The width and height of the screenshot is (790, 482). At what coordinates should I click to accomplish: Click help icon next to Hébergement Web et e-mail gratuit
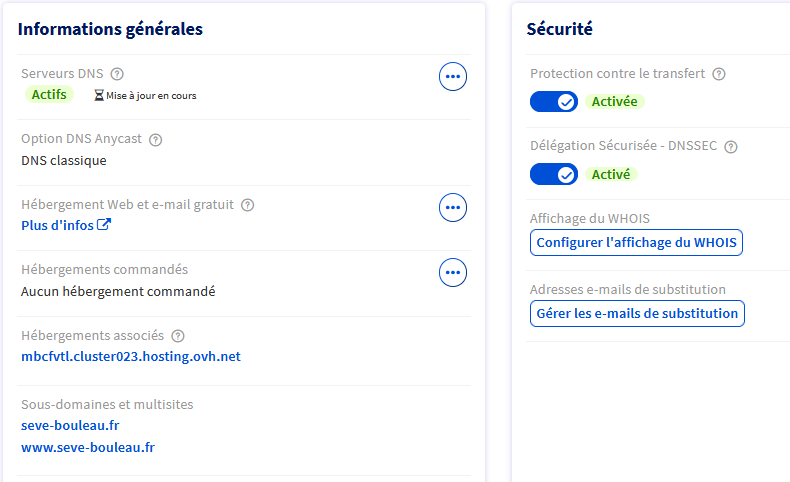click(x=248, y=205)
